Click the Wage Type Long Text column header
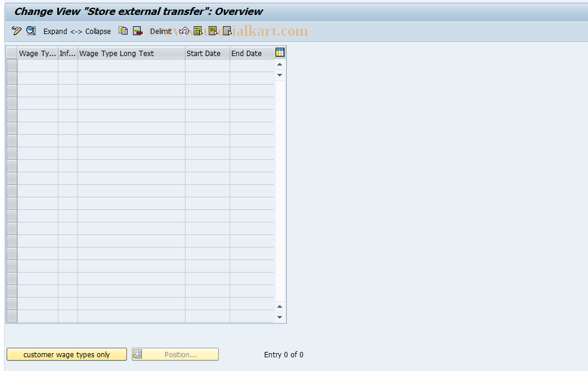The image size is (588, 371). [131, 53]
